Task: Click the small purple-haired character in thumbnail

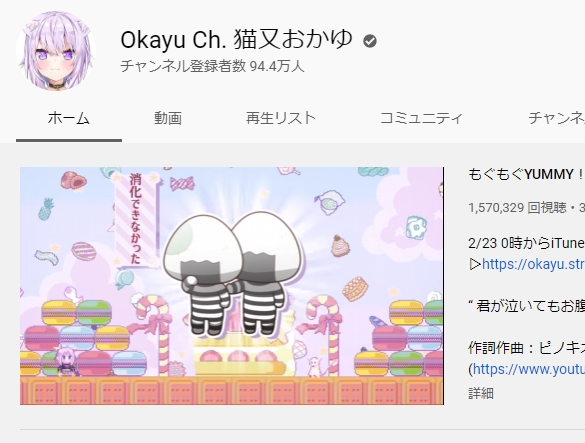Action: 67,361
